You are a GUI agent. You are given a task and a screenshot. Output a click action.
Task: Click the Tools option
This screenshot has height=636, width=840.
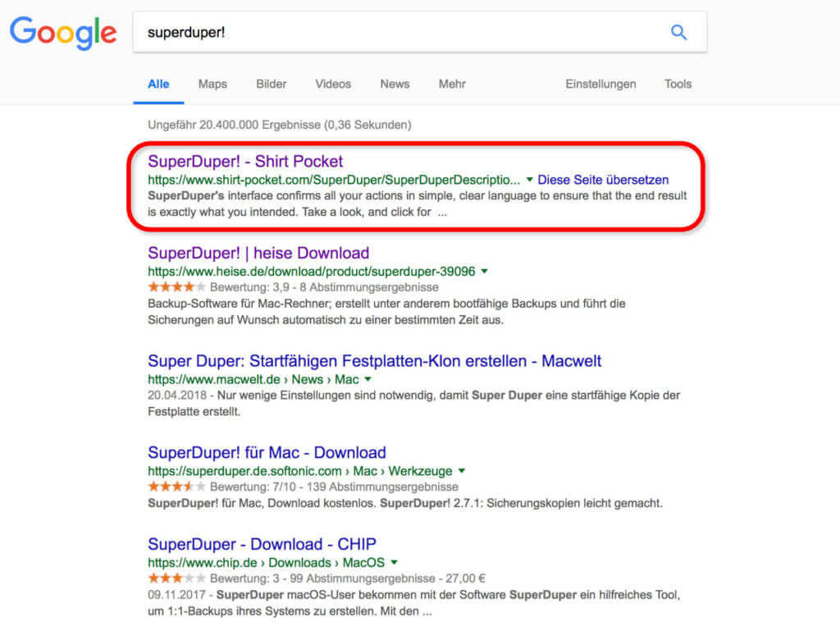click(x=678, y=84)
